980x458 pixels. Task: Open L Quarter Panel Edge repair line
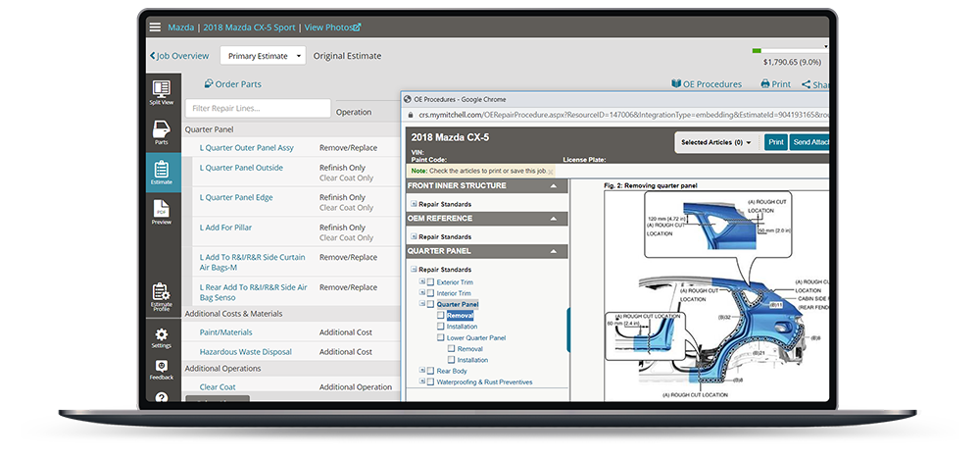[236, 197]
